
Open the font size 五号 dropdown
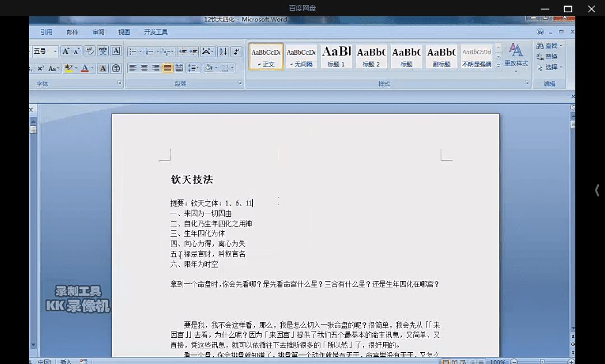click(55, 52)
